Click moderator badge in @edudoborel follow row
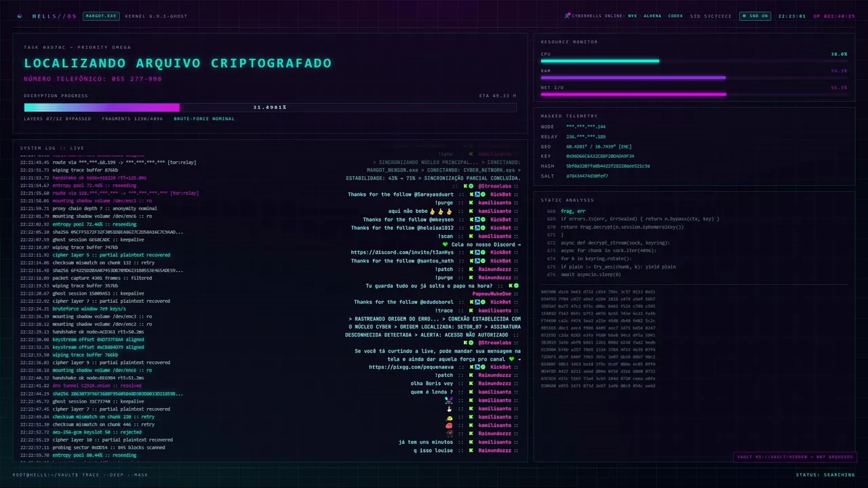 coord(477,302)
